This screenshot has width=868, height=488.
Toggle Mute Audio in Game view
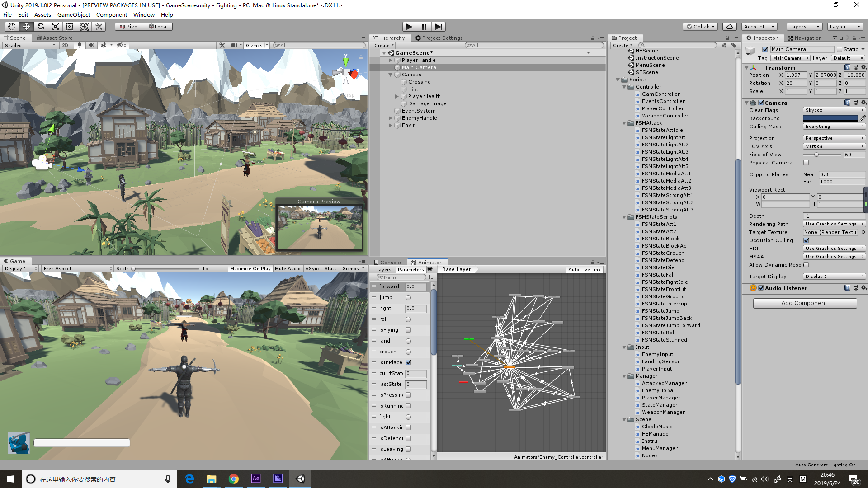click(x=288, y=269)
